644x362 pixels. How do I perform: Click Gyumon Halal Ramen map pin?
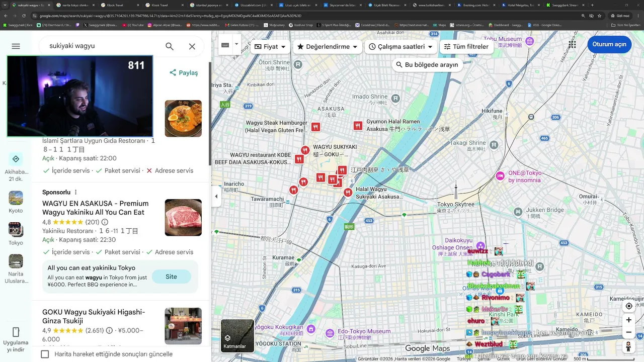[358, 126]
